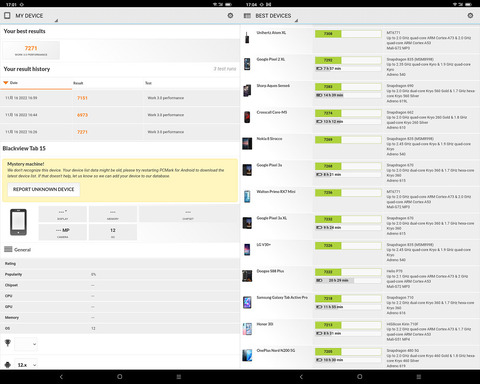Sort result history by Result column
480x384 pixels.
pyautogui.click(x=78, y=83)
